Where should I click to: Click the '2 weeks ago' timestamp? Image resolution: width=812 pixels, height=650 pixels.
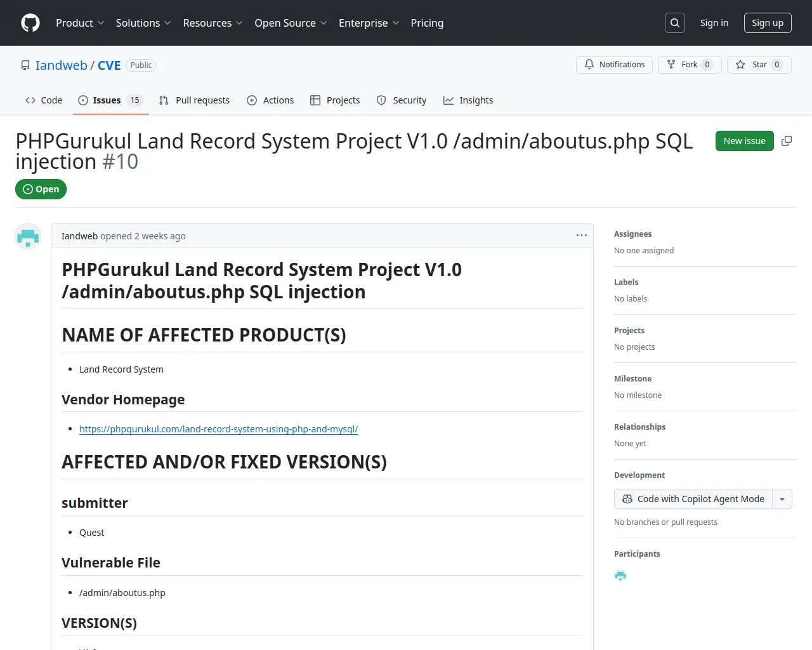click(x=160, y=236)
